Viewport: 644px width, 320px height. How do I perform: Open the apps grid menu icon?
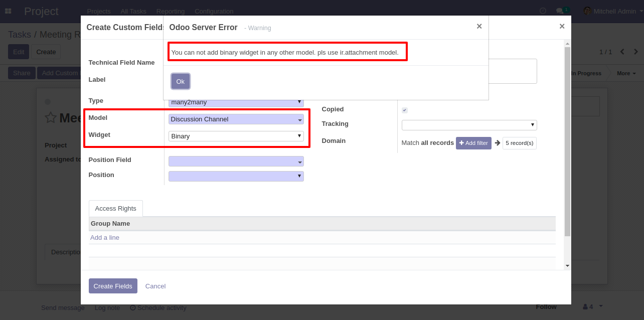[x=8, y=11]
